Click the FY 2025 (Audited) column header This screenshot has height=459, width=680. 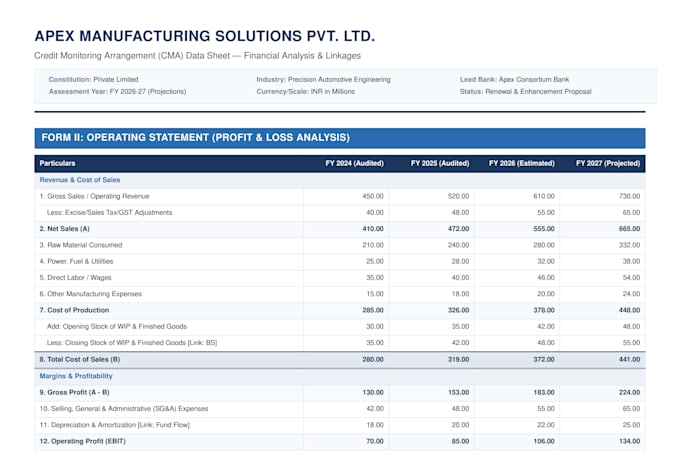(440, 163)
